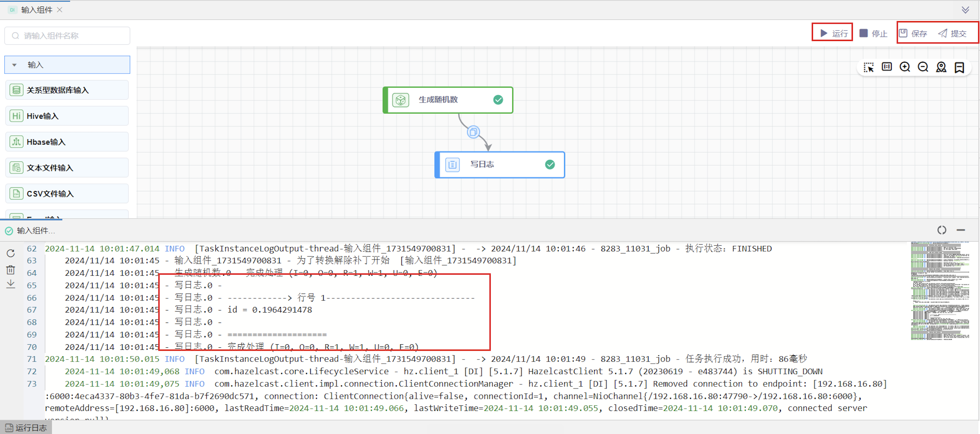The height and width of the screenshot is (434, 980).
Task: Click the log minimap thumbnail
Action: point(940,290)
